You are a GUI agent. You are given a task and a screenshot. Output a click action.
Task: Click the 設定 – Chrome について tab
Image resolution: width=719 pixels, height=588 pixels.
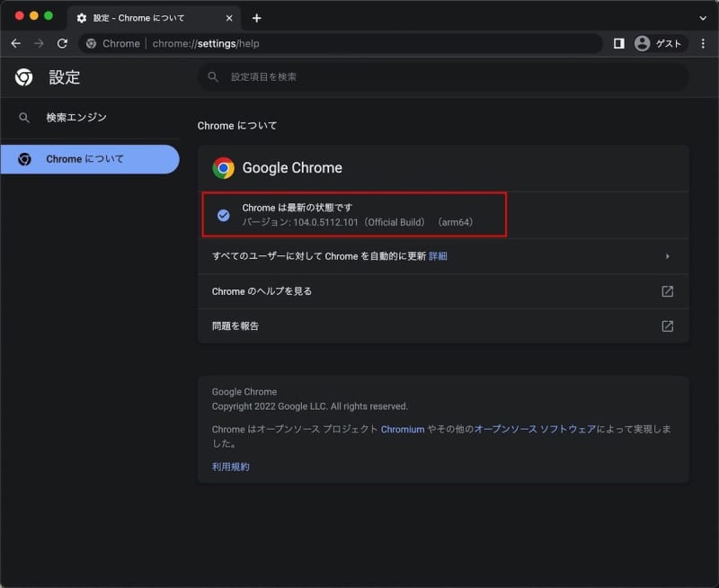(148, 18)
